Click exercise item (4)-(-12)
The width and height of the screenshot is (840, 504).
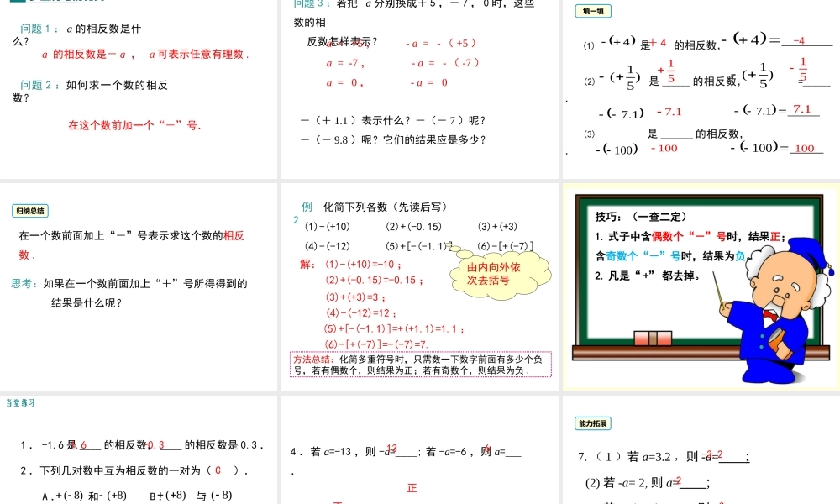328,246
